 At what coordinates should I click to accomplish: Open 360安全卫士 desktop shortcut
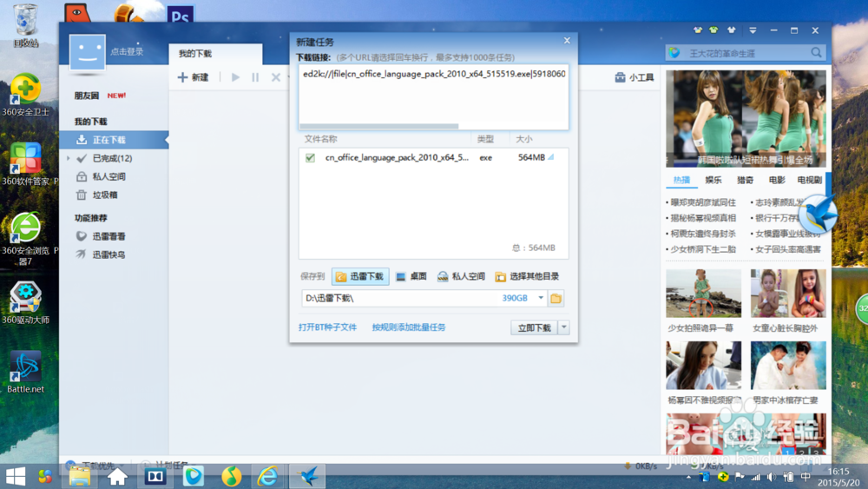(25, 95)
